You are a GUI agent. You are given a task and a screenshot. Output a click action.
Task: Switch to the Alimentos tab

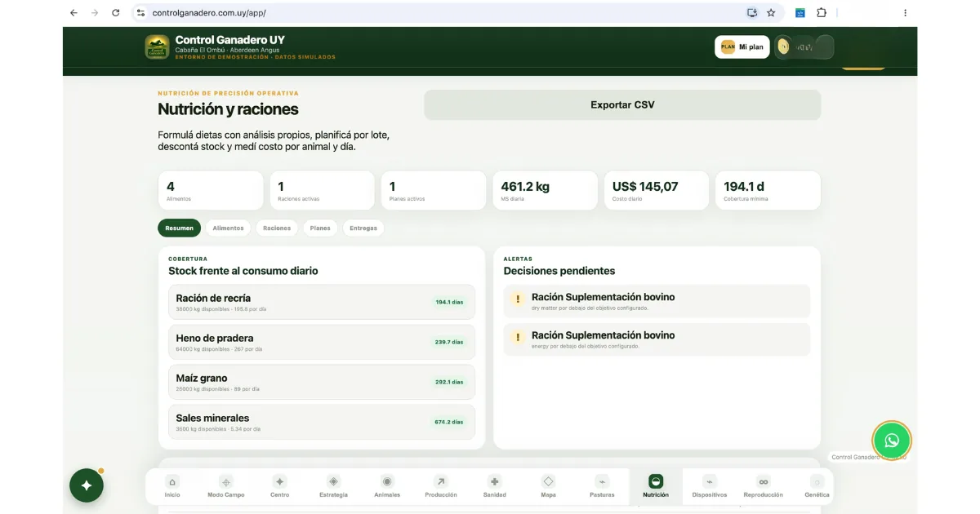[x=228, y=228]
